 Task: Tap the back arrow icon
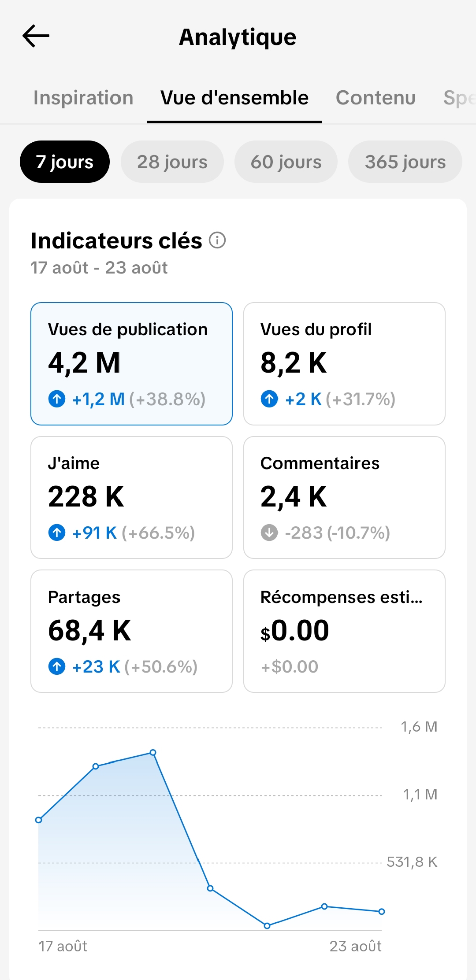[36, 36]
